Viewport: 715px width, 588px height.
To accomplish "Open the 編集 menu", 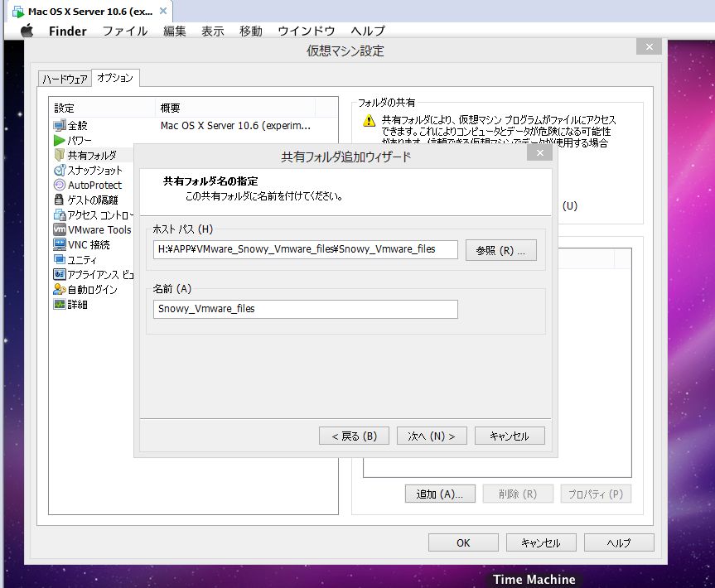I will click(175, 31).
